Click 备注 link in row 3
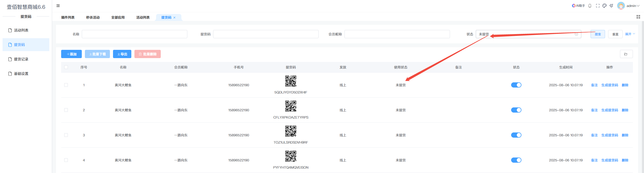Image resolution: width=644 pixels, height=173 pixels. click(594, 135)
